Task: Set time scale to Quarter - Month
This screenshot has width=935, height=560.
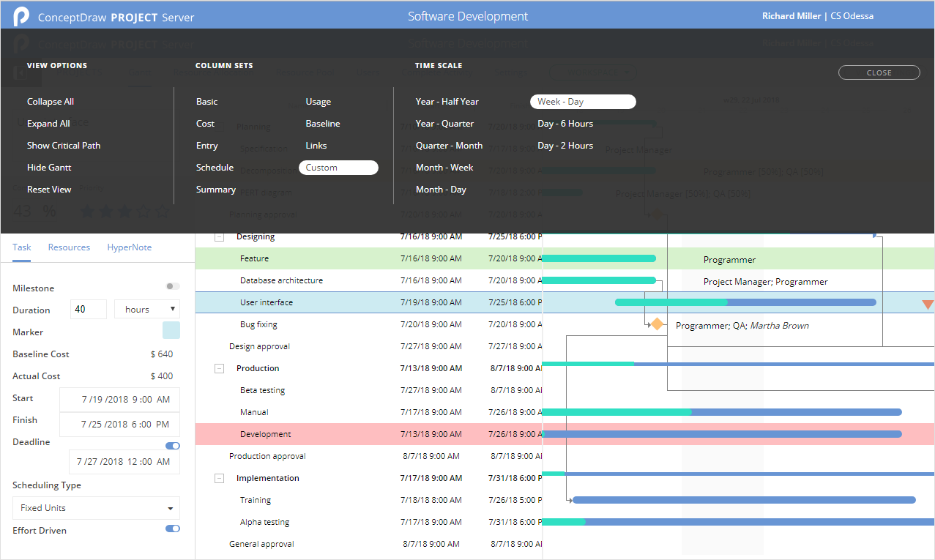Action: pyautogui.click(x=449, y=146)
